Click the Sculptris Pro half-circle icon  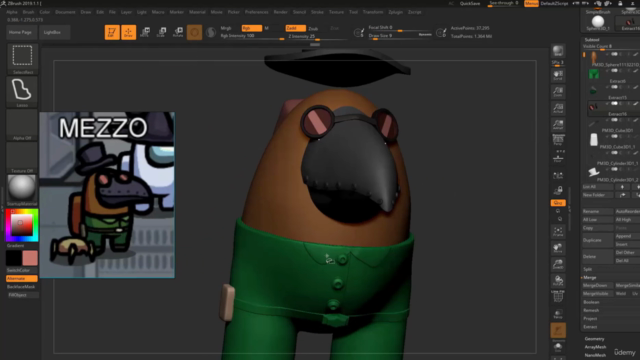pos(211,32)
